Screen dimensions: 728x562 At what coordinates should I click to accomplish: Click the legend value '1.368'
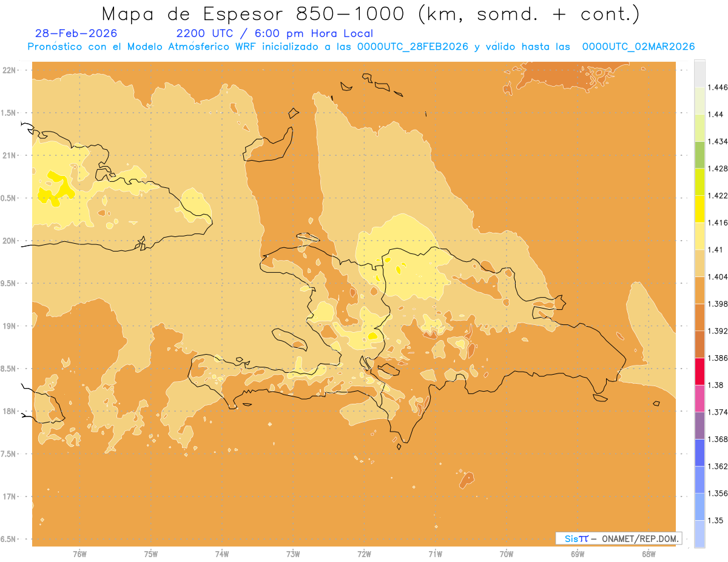(x=718, y=439)
